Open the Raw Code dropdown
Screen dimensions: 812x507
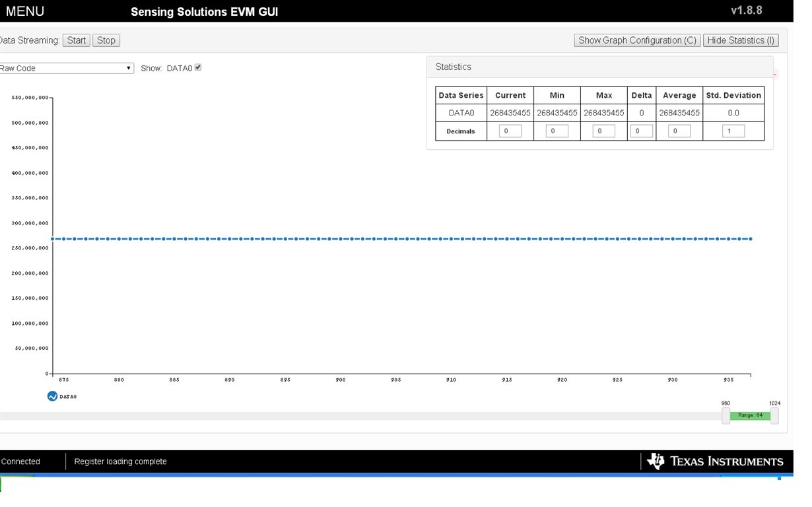(x=66, y=68)
